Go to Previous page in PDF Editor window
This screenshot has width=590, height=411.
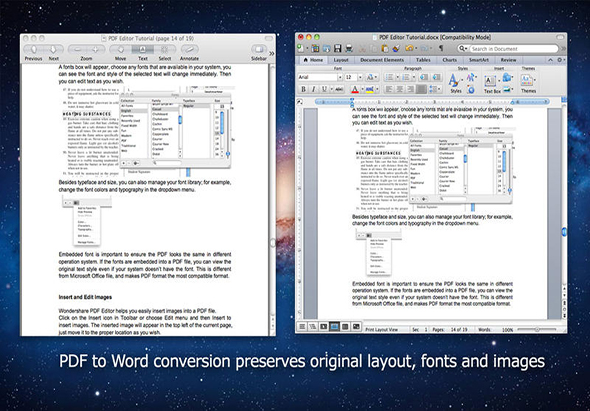click(x=33, y=49)
